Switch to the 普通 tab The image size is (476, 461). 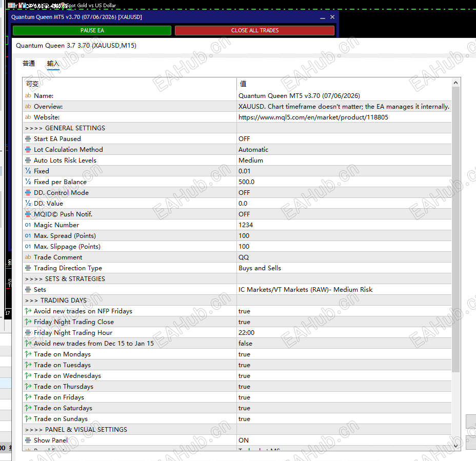(29, 64)
